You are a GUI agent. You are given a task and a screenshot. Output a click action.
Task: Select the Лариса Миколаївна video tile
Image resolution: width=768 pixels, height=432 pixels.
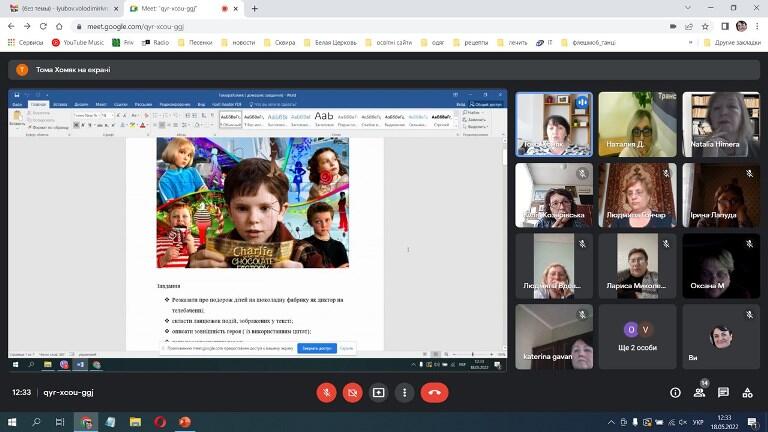click(x=637, y=266)
